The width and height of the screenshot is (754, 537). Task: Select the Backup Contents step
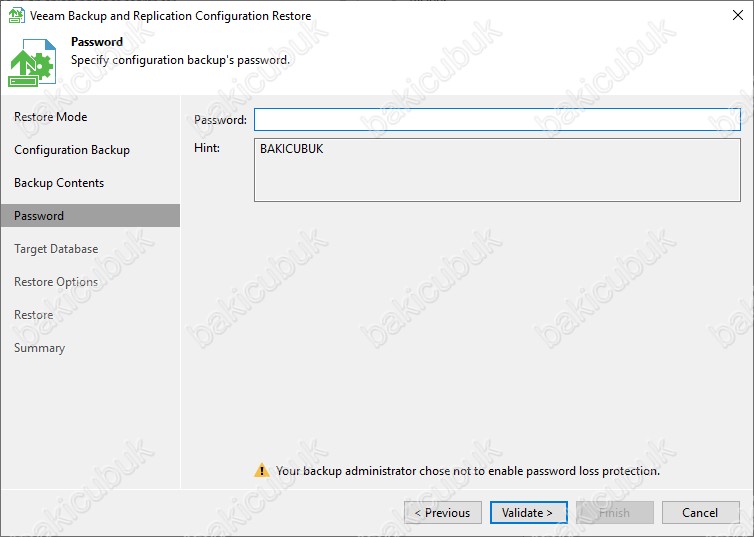coord(59,183)
